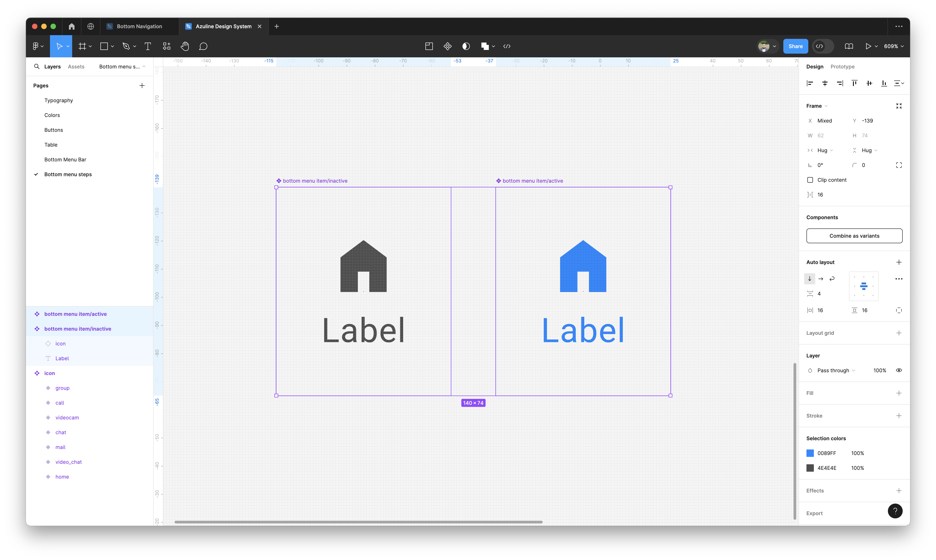Expand horizontal Hug resizing dropdown
Image resolution: width=936 pixels, height=560 pixels.
pyautogui.click(x=825, y=150)
